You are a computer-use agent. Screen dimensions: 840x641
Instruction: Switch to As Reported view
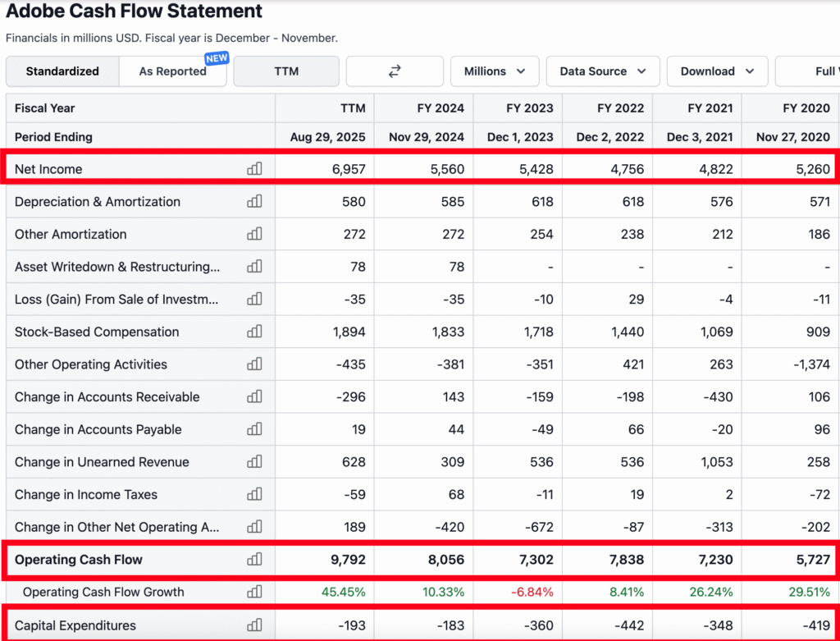[172, 71]
